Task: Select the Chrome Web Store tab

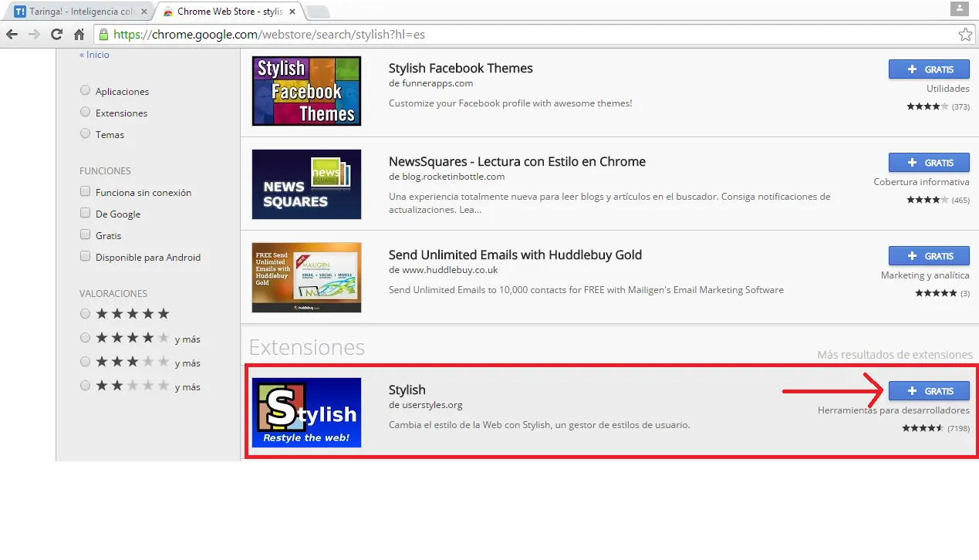Action: tap(228, 12)
